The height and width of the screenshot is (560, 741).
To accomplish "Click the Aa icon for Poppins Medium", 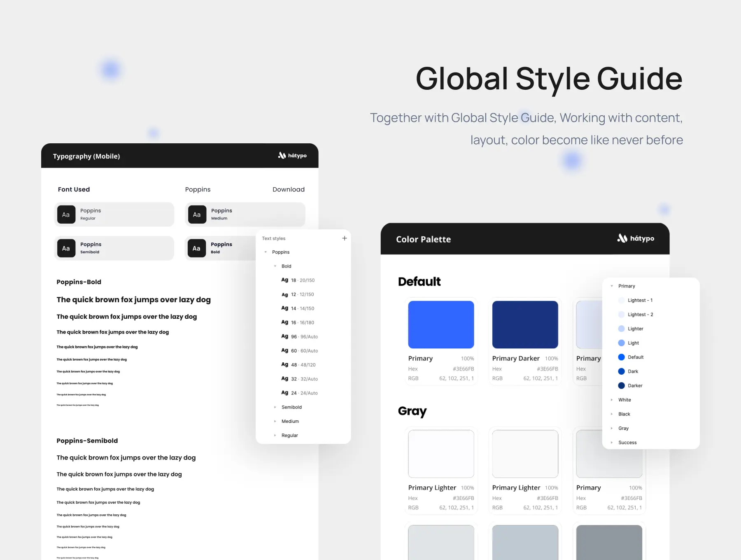I will coord(197,215).
